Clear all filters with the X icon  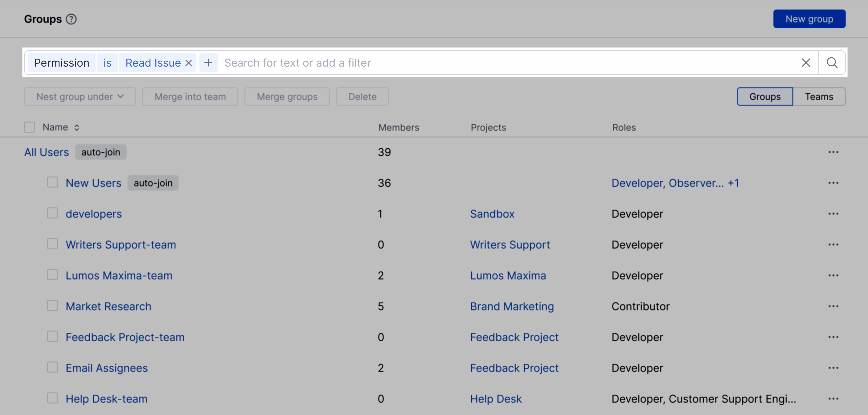806,62
